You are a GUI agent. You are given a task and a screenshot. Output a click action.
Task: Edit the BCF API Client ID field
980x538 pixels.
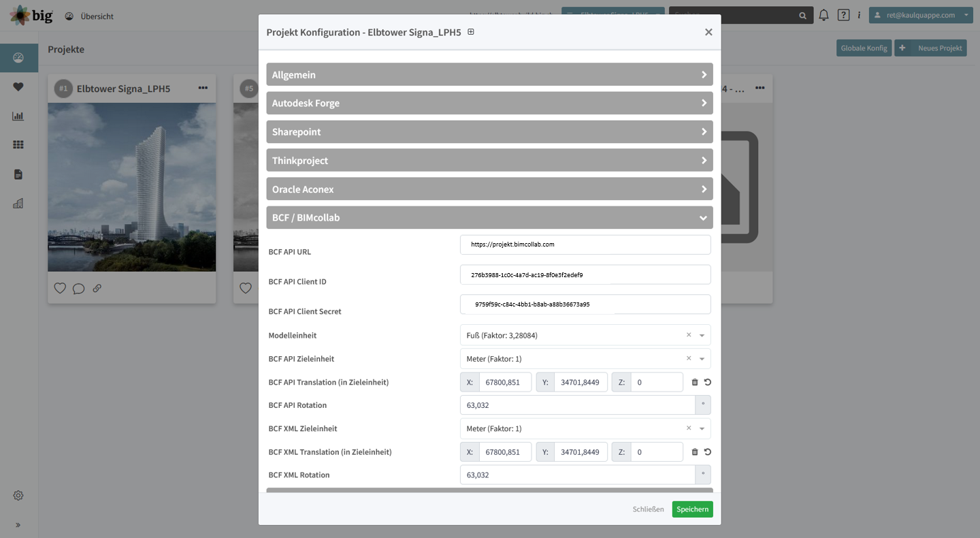pyautogui.click(x=585, y=274)
